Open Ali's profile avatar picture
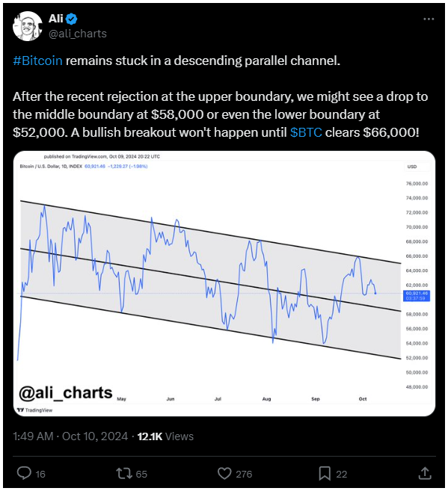 (x=27, y=26)
